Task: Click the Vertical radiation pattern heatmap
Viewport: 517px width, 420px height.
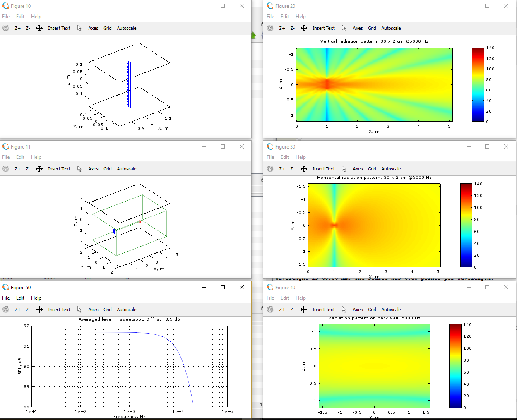Action: (x=374, y=84)
